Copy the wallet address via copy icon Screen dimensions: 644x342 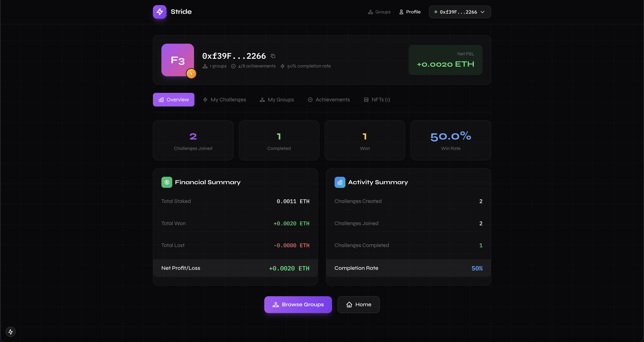click(x=273, y=56)
